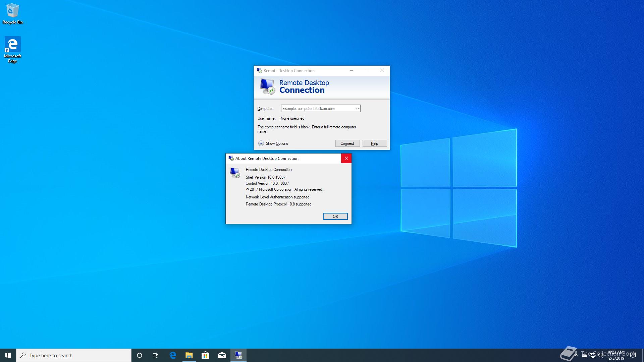Click the 'None specified' user name text
Screen dimensions: 644x362
292,118
